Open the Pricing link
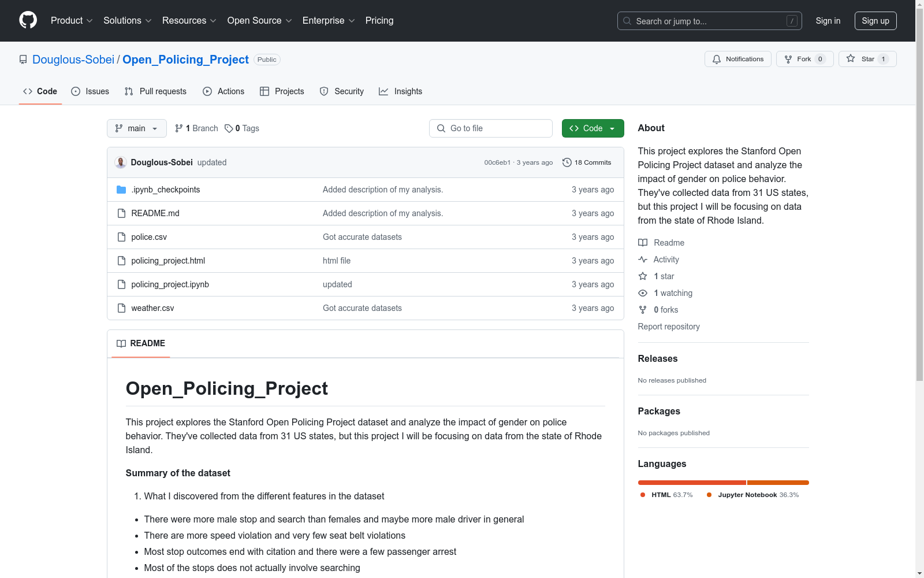 (379, 20)
